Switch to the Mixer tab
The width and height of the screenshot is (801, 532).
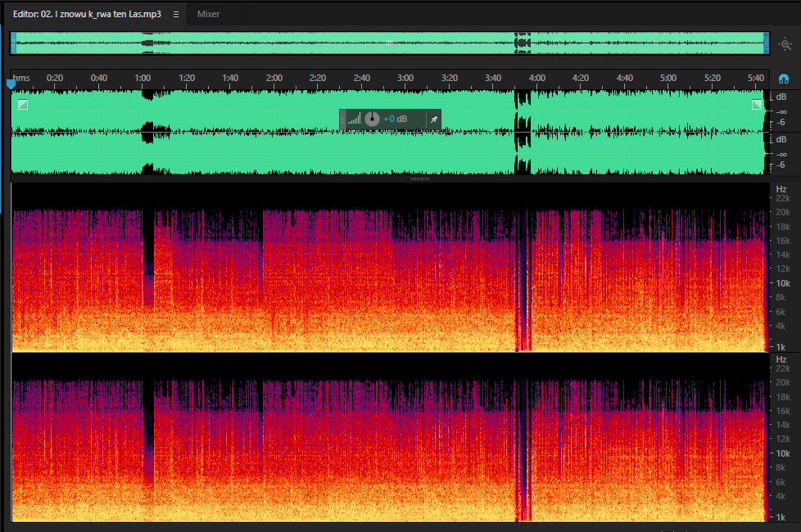(x=208, y=14)
